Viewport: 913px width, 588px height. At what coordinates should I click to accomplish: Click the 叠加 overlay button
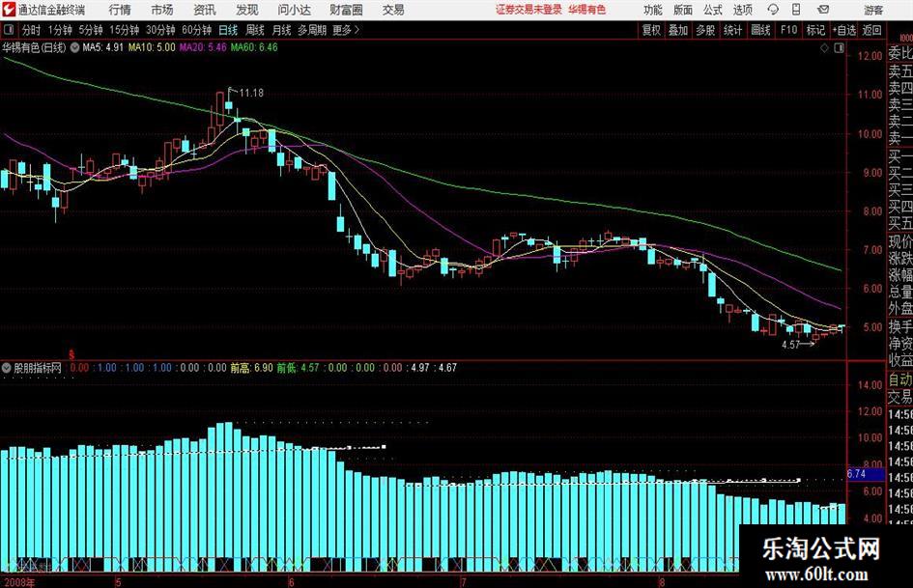pyautogui.click(x=678, y=30)
